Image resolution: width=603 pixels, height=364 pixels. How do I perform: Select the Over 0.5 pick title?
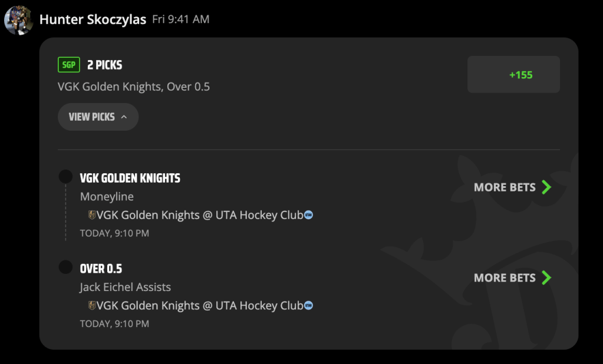pyautogui.click(x=101, y=269)
